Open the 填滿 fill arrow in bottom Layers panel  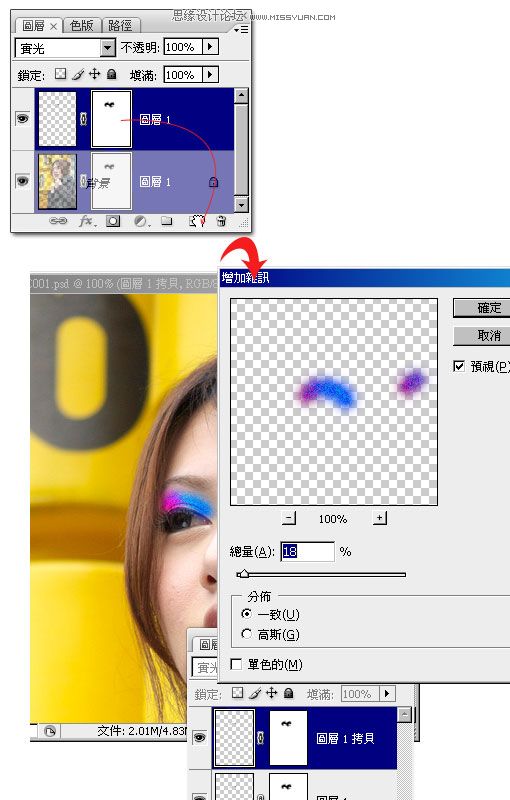tap(388, 693)
